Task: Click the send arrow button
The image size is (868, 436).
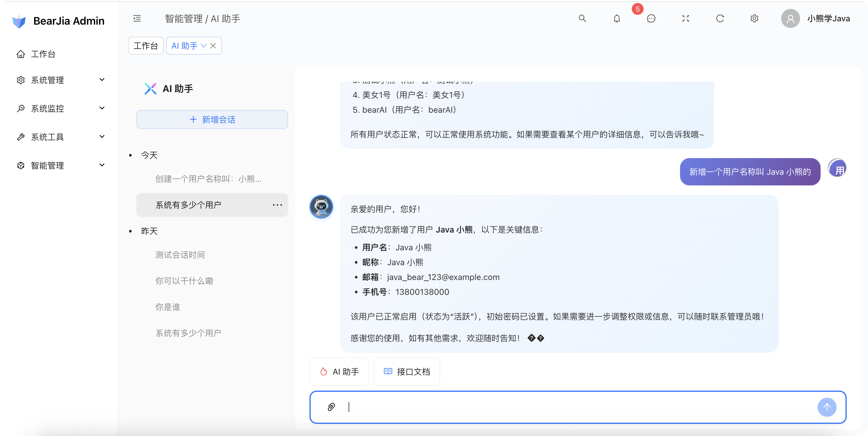Action: (827, 407)
